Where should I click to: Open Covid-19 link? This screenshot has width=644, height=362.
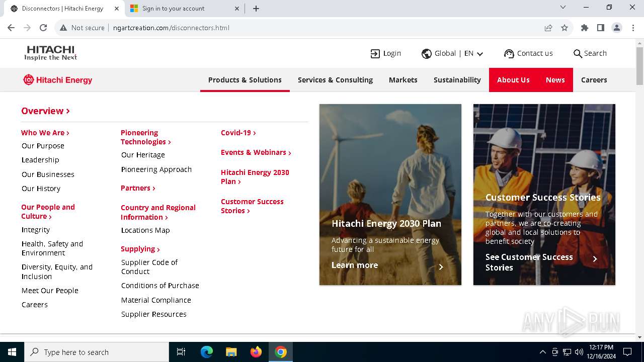pyautogui.click(x=238, y=133)
